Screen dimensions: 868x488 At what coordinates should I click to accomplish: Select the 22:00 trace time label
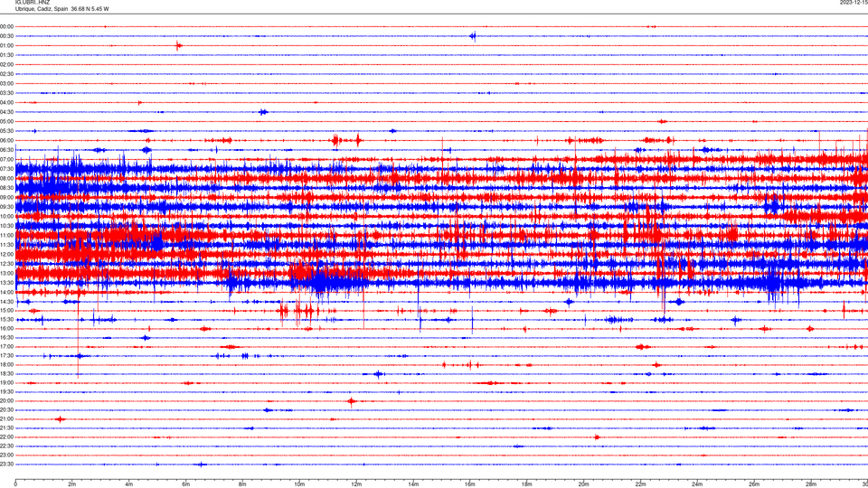pos(6,437)
